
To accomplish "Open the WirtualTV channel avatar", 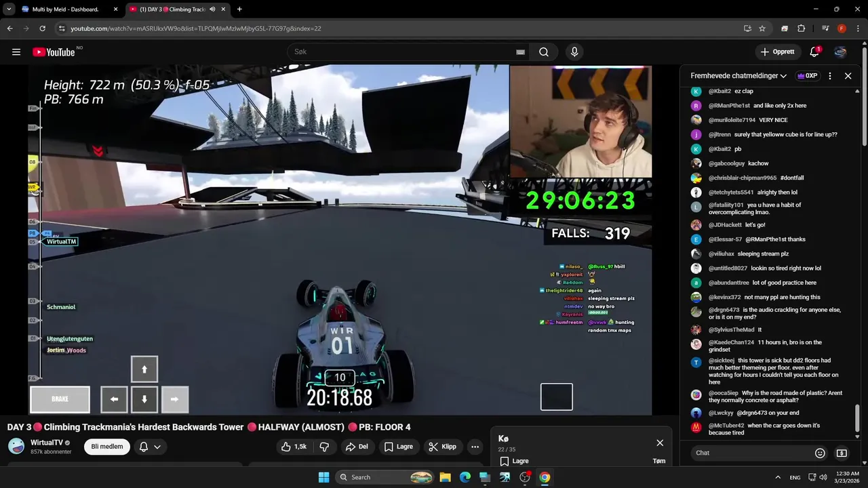I will coord(16,446).
